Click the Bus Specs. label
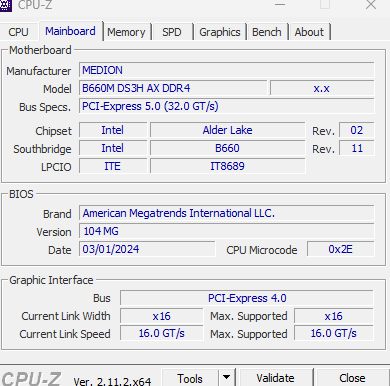This screenshot has height=386, width=390. (x=45, y=107)
